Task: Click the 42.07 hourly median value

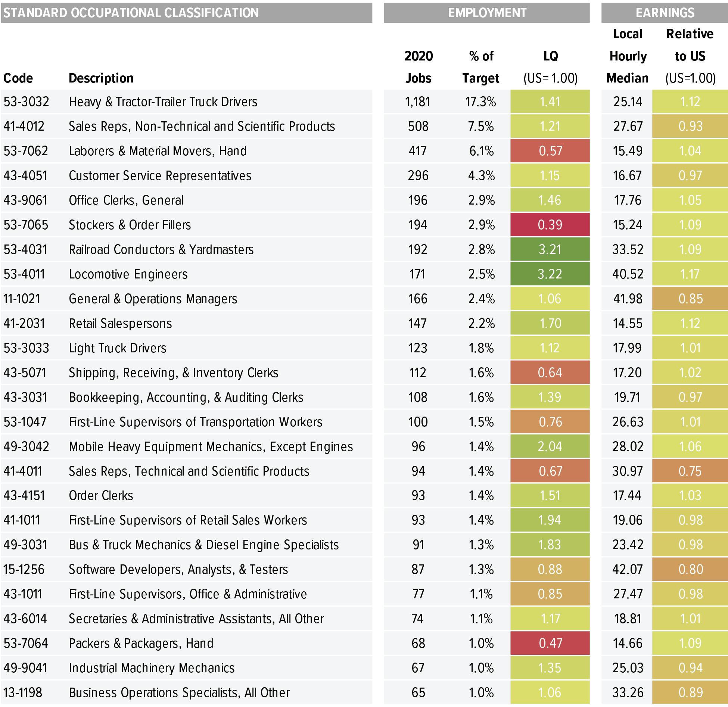Action: 628,569
